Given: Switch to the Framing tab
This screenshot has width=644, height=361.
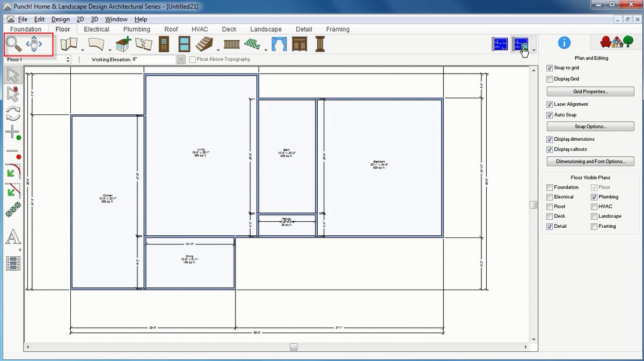Looking at the screenshot, I should 338,30.
